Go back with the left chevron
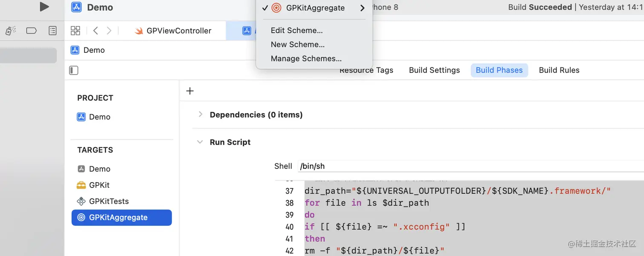The height and width of the screenshot is (256, 644). pos(96,31)
